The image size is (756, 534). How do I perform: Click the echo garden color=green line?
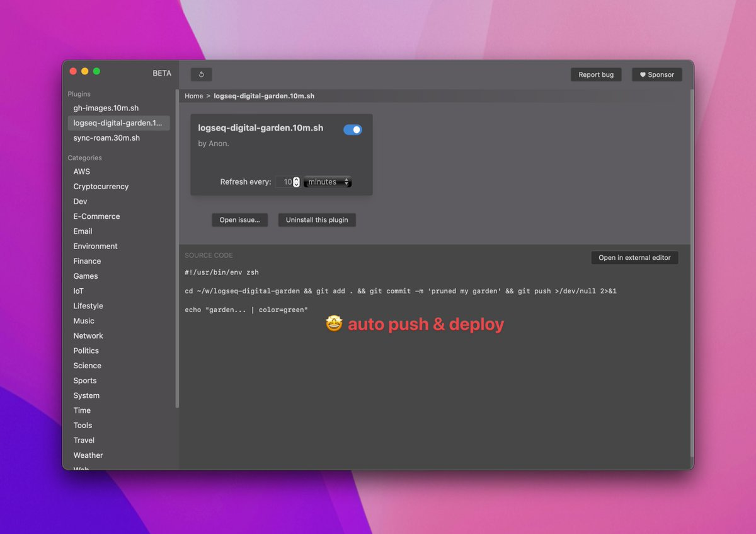[x=246, y=310]
